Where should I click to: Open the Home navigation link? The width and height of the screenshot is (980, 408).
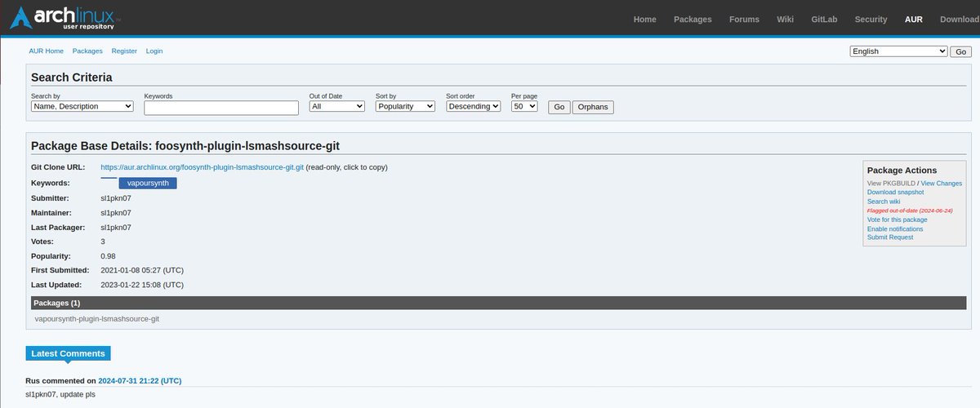(x=644, y=19)
